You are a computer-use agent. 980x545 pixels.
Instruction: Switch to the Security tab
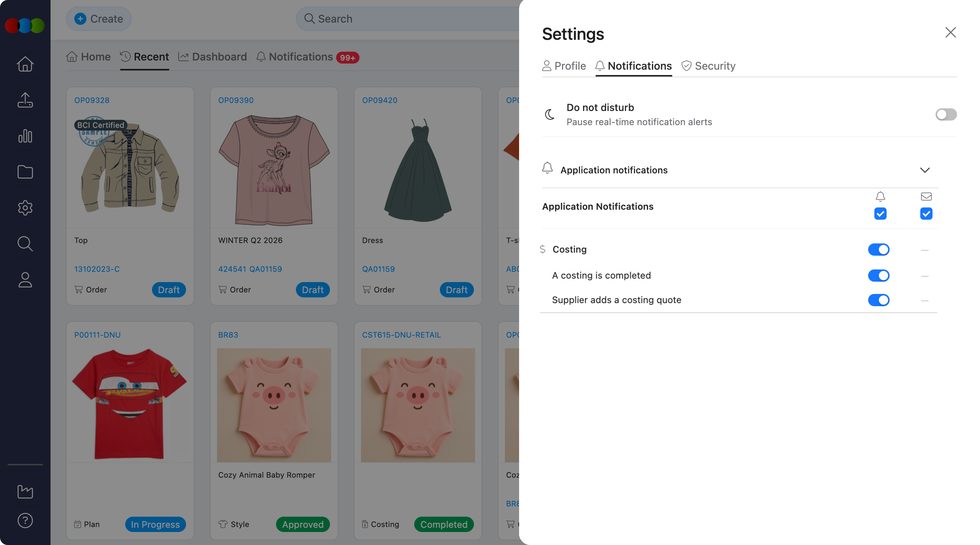[x=708, y=66]
